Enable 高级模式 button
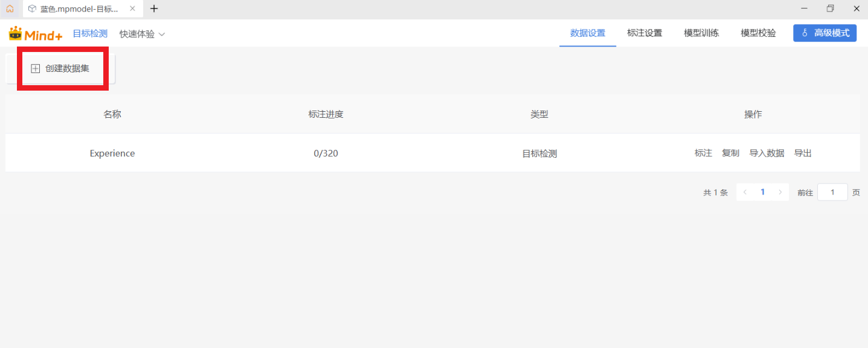 pos(825,33)
